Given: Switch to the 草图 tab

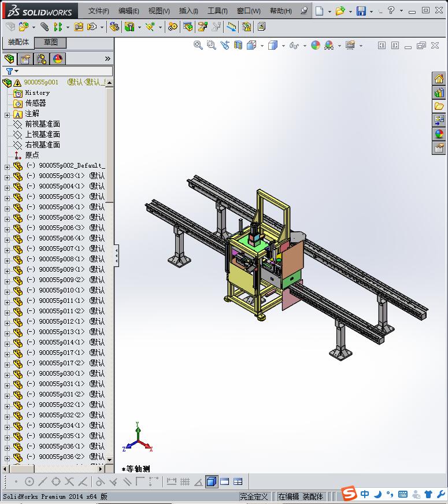Looking at the screenshot, I should pos(50,42).
